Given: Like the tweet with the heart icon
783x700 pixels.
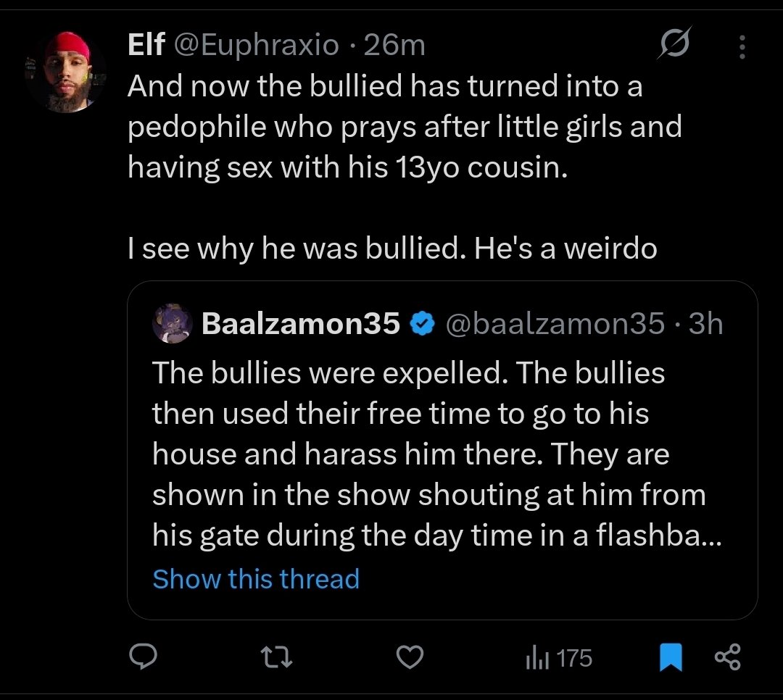Looking at the screenshot, I should pyautogui.click(x=410, y=657).
